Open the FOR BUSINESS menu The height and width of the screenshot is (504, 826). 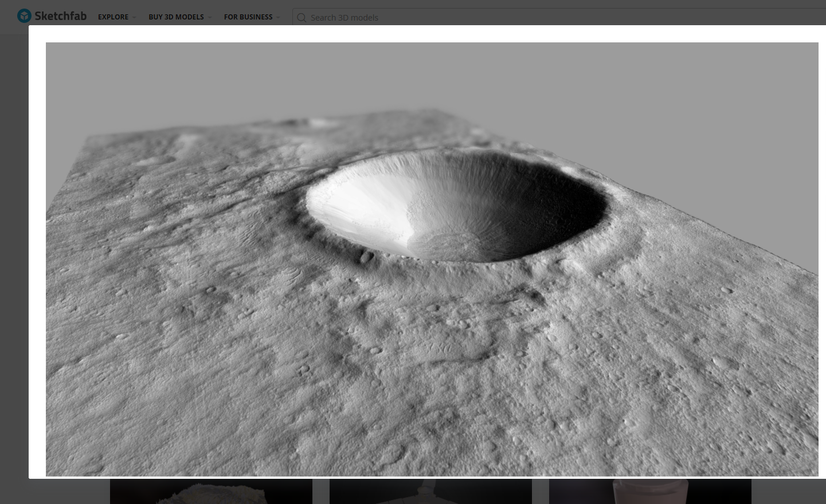(x=248, y=17)
